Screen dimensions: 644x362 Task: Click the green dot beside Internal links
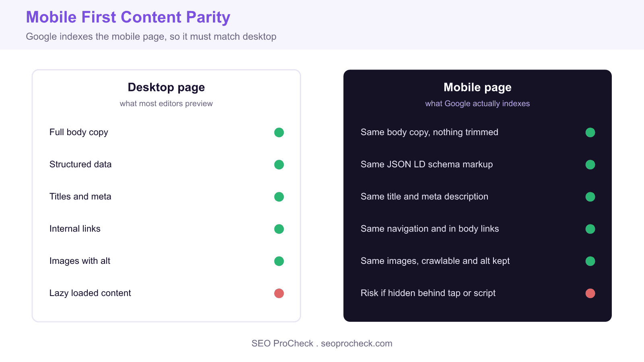tap(279, 229)
